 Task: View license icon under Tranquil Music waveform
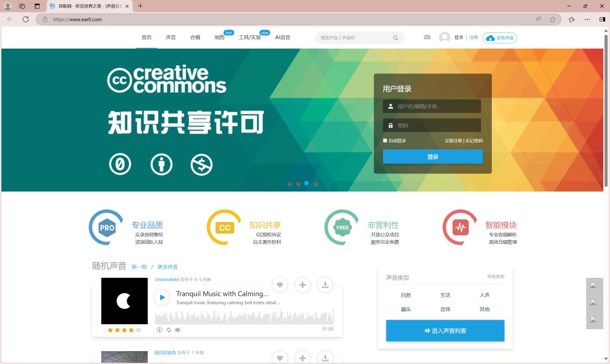click(160, 330)
